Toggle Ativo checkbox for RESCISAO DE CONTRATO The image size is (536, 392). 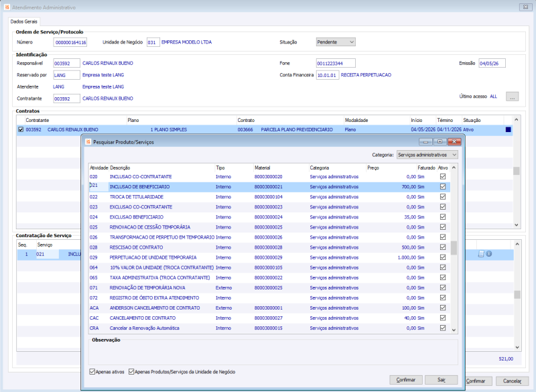point(443,247)
